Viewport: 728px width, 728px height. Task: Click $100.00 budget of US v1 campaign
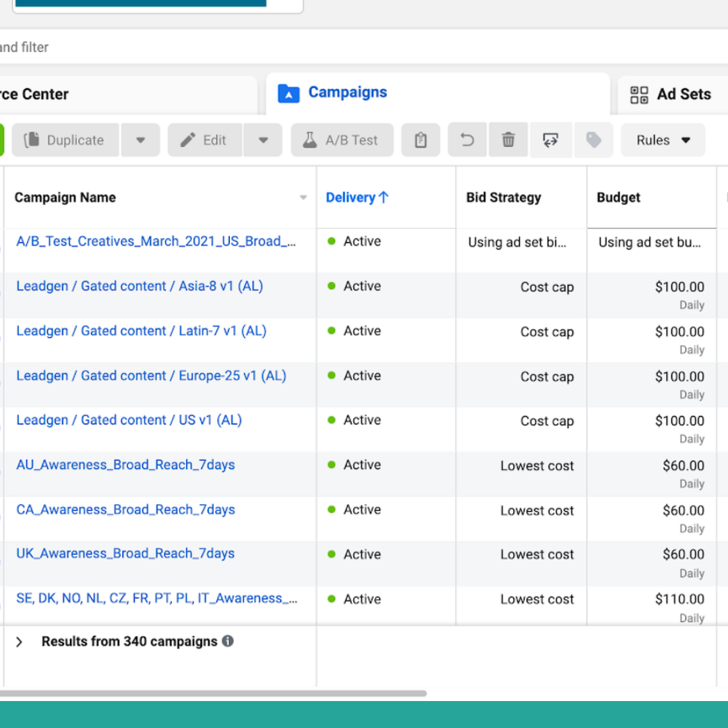[x=679, y=421]
